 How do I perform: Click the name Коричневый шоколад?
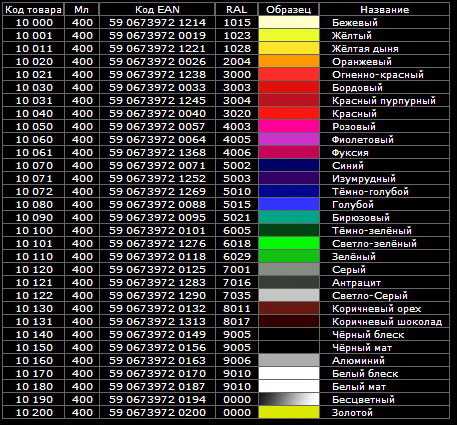(x=387, y=322)
